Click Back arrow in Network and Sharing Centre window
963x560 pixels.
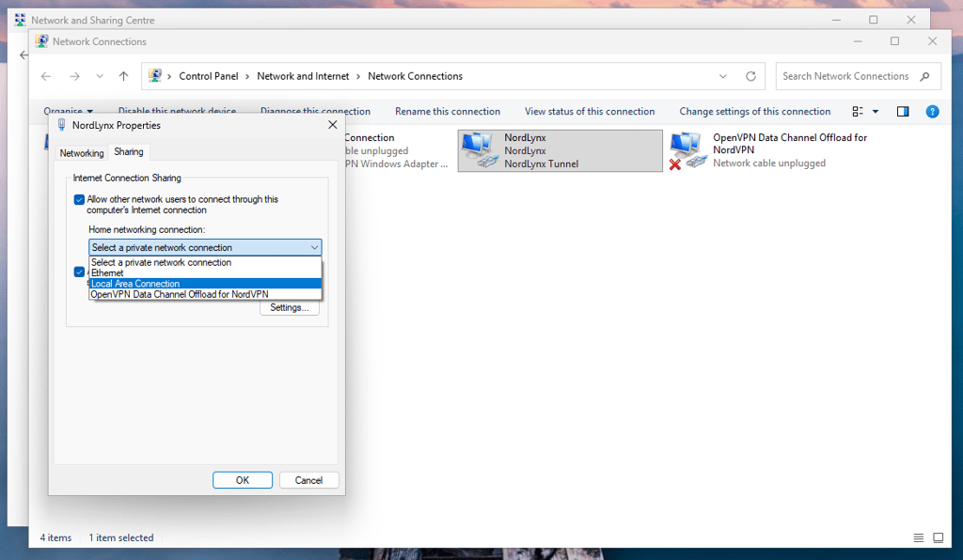point(24,55)
